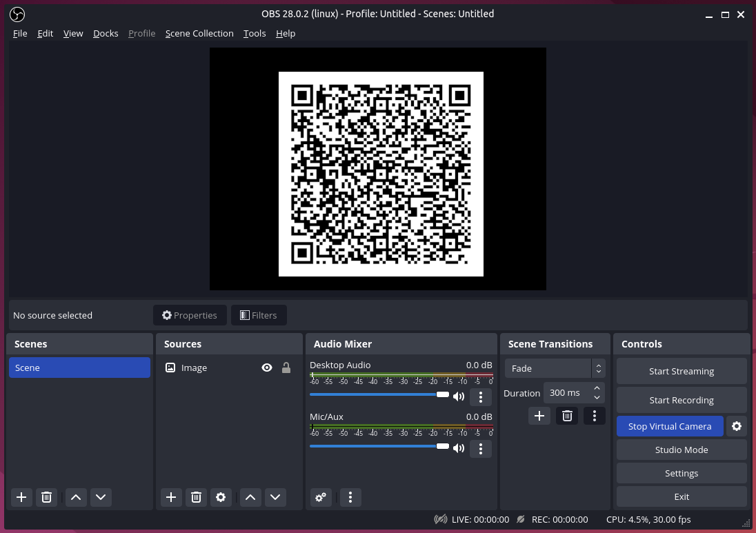
Task: Open Mic/Aux three-dot options
Action: (x=481, y=449)
